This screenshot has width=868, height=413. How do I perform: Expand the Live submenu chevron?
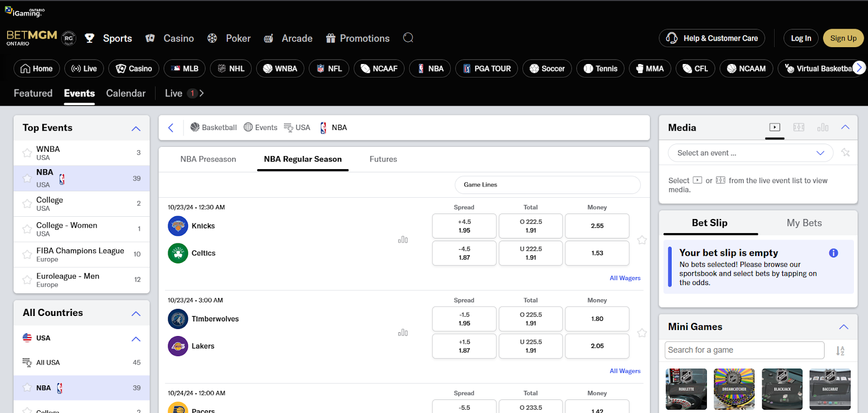click(x=201, y=93)
